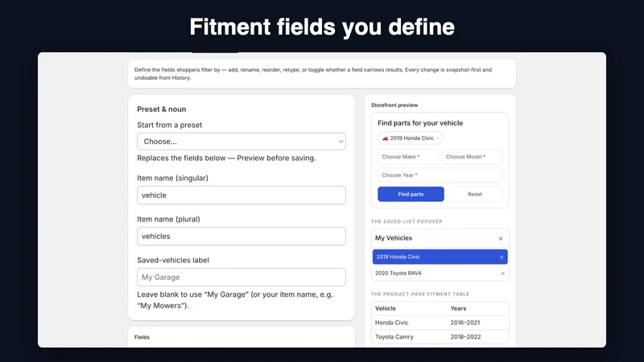Edit the Item name (singular) field
Image resolution: width=644 pixels, height=362 pixels.
[242, 195]
